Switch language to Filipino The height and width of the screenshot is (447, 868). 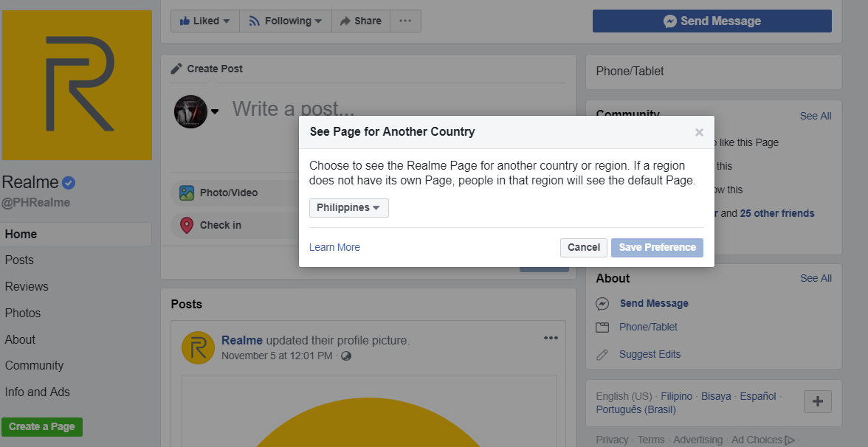[x=676, y=397]
